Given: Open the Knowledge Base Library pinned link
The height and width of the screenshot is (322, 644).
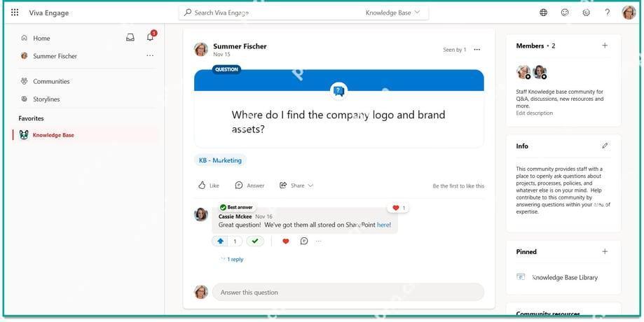Looking at the screenshot, I should 565,277.
